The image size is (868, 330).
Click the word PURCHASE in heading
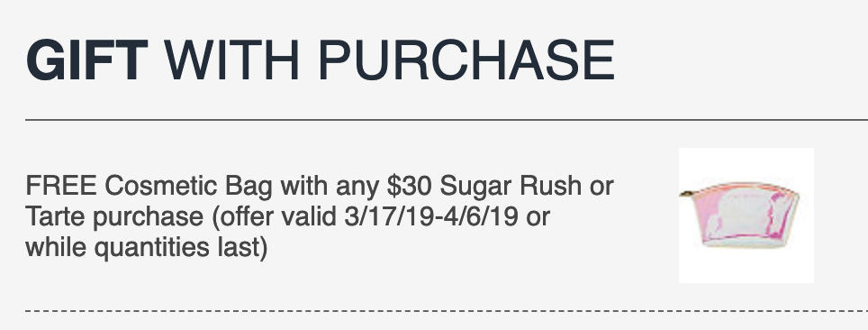pos(466,60)
